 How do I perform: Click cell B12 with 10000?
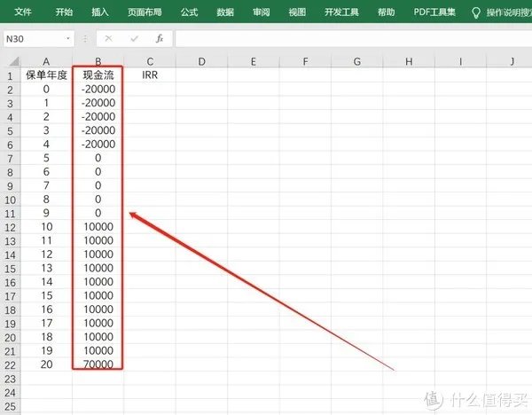[x=98, y=227]
